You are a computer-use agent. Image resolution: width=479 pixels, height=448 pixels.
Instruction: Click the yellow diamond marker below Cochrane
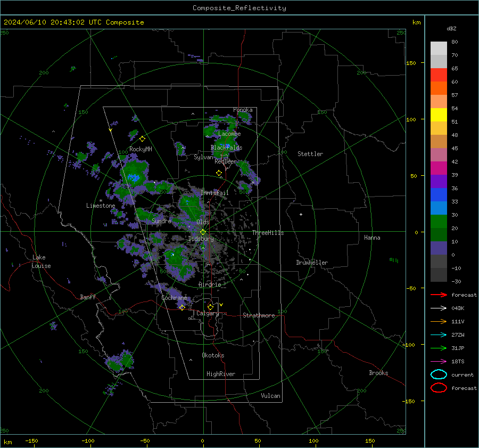(x=182, y=307)
